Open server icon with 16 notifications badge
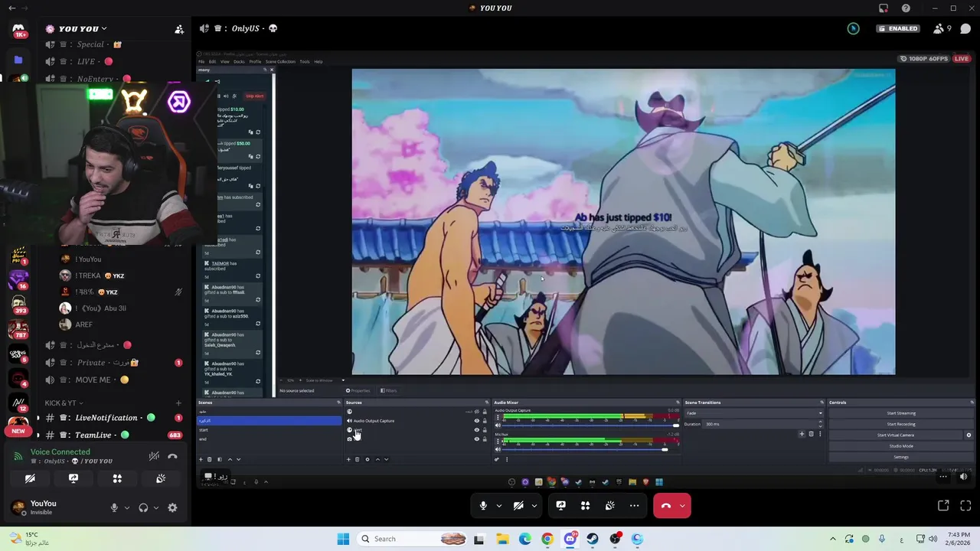The image size is (980, 551). tap(18, 279)
